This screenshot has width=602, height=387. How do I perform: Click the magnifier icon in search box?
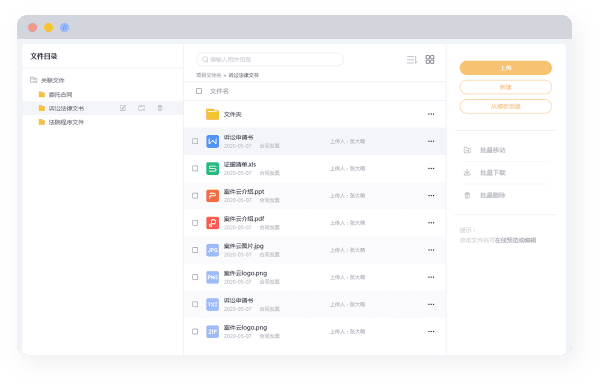point(205,60)
